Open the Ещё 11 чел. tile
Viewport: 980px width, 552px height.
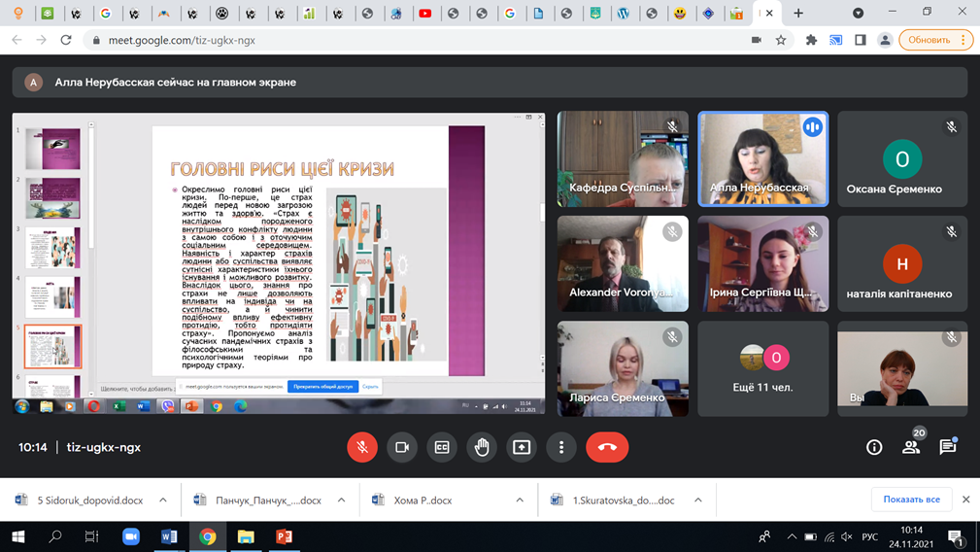pyautogui.click(x=763, y=369)
